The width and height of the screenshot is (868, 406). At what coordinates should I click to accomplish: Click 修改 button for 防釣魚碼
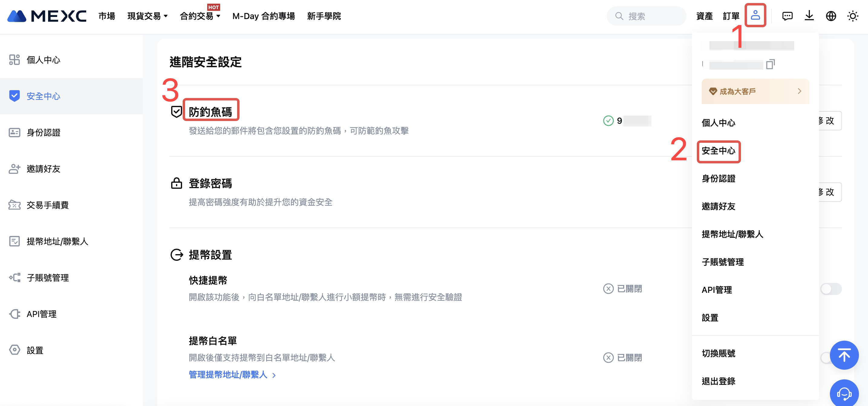[x=830, y=121]
